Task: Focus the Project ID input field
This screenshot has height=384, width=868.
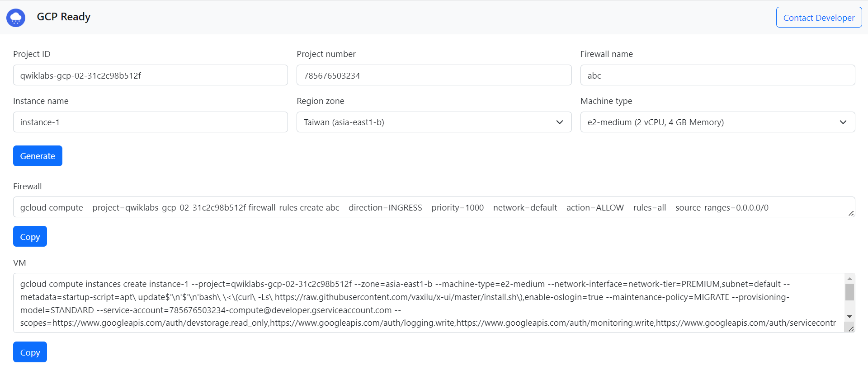Action: (x=151, y=75)
